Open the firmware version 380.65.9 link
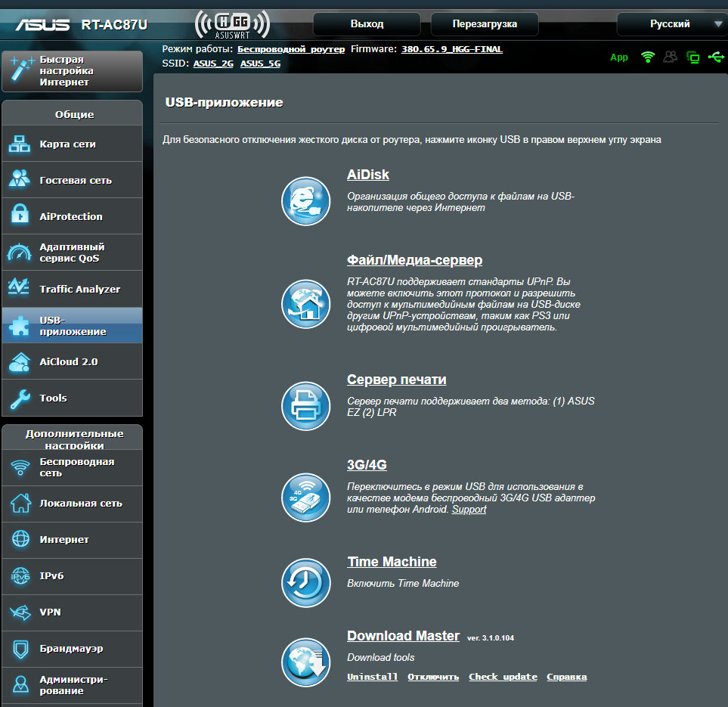The image size is (728, 707). point(451,49)
